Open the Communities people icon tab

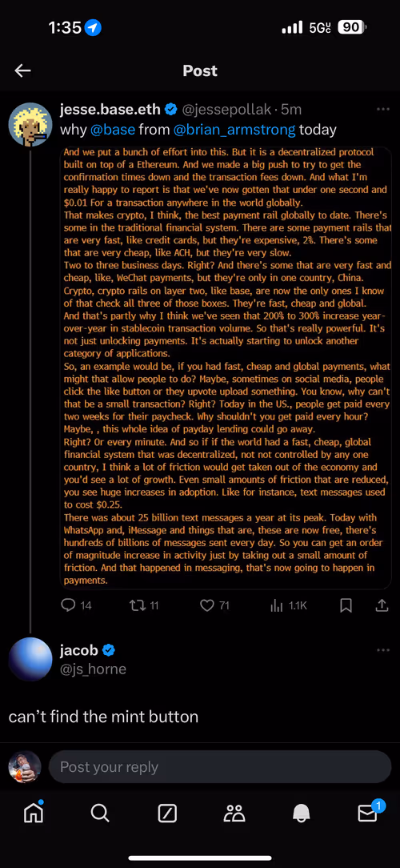click(234, 813)
